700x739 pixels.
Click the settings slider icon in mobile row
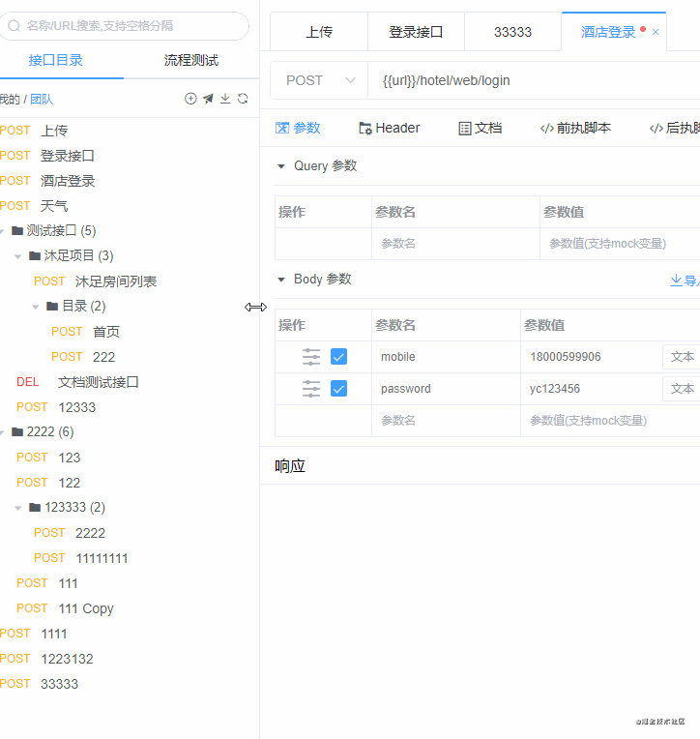coord(311,357)
